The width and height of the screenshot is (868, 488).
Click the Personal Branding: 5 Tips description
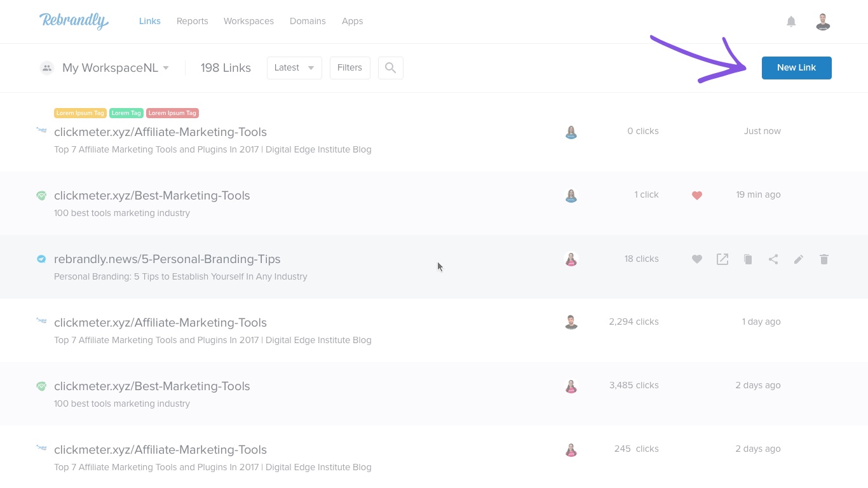tap(180, 276)
